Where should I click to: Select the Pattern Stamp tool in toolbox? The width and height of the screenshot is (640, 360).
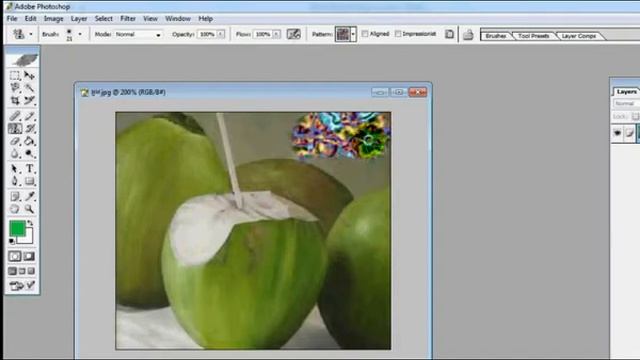tap(15, 129)
